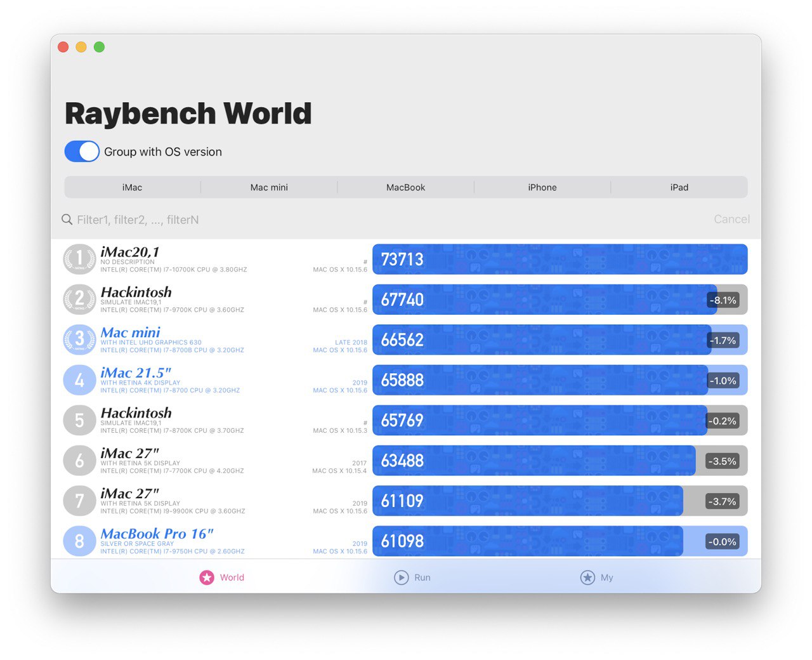Select the iMac20,1 entry name

coord(130,252)
